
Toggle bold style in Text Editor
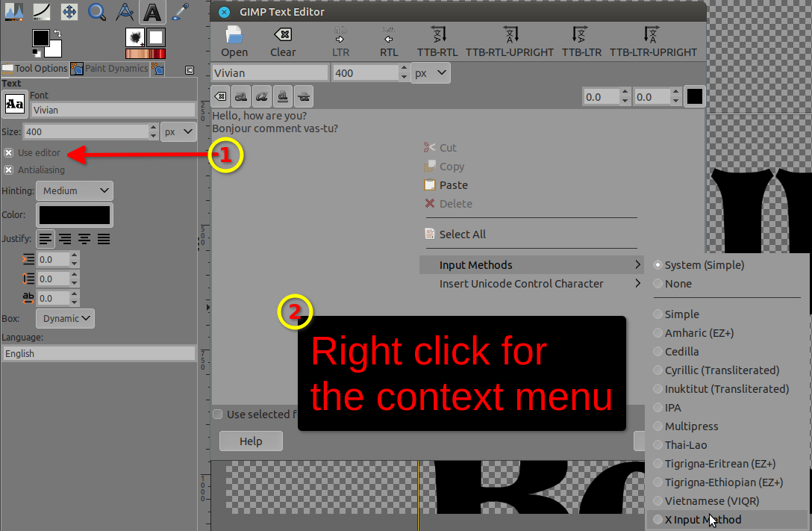(241, 96)
